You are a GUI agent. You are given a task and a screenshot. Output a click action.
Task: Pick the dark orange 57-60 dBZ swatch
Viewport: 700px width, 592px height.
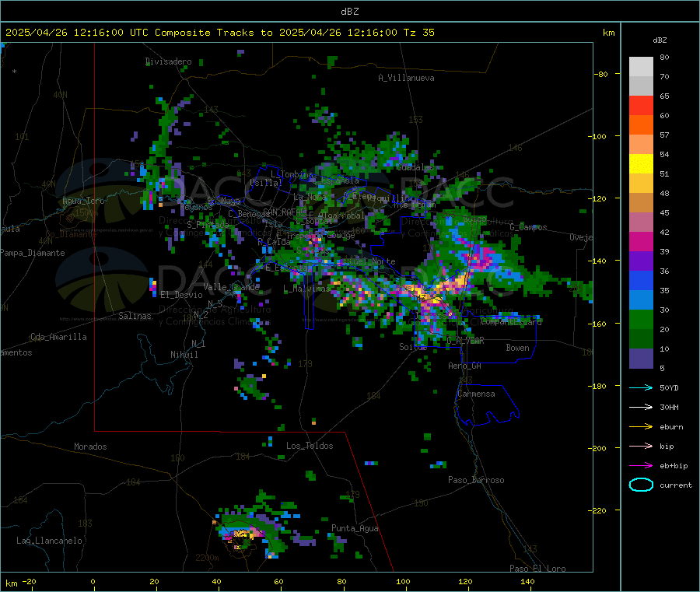(x=641, y=125)
